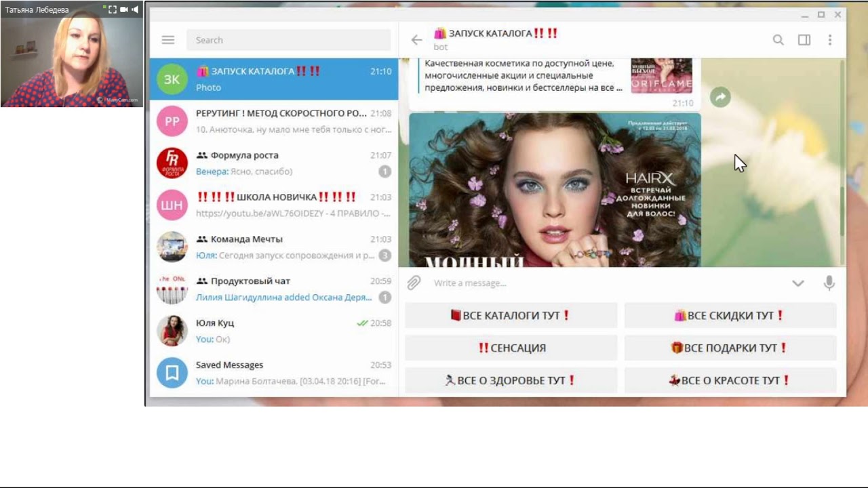The width and height of the screenshot is (868, 488).
Task: Open РЕРУТИНГ МЕТОД СКОРОСТНОГО chat
Action: 274,121
